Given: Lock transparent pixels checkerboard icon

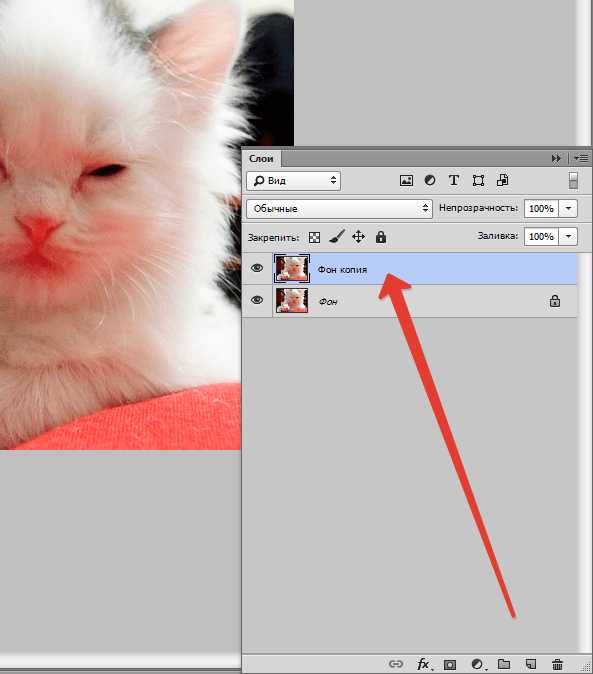Looking at the screenshot, I should pos(315,237).
